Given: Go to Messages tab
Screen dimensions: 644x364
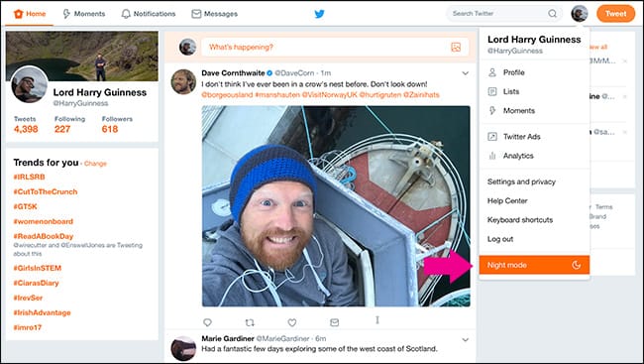Looking at the screenshot, I should pos(214,14).
